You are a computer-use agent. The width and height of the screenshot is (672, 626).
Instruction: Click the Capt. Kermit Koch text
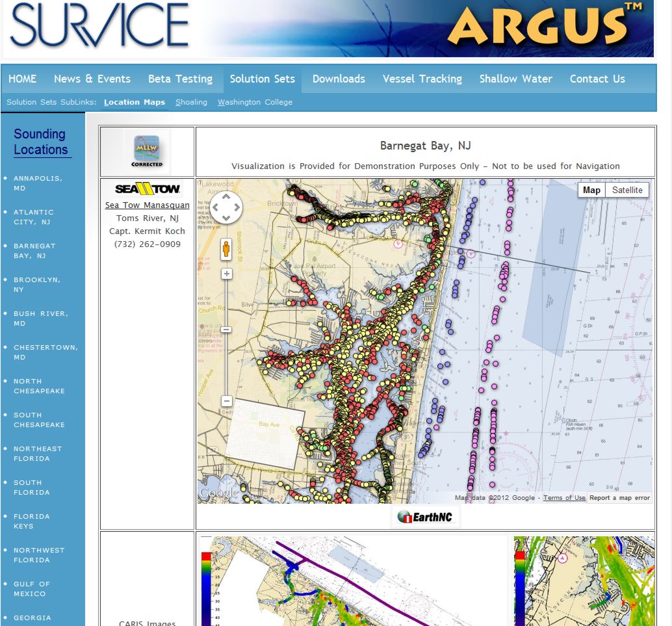[148, 231]
